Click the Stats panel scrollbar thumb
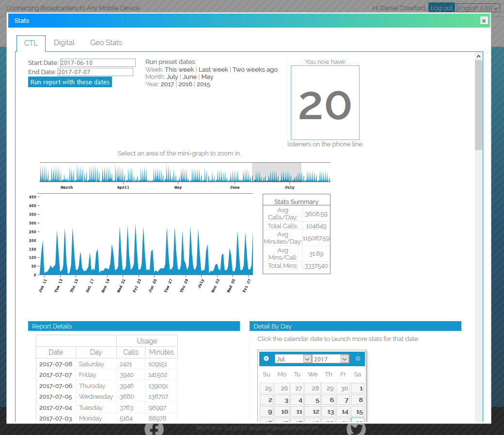Viewport: 504px width, 435px height. tap(478, 105)
